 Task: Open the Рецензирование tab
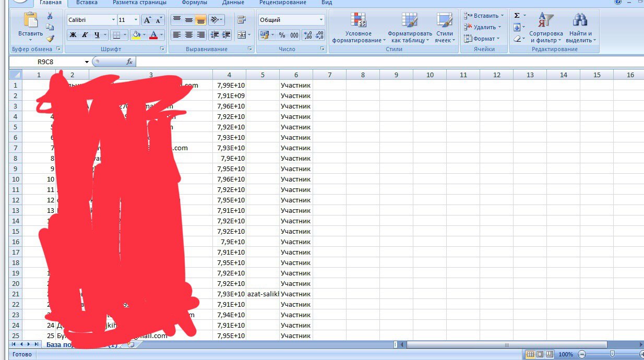coord(283,3)
